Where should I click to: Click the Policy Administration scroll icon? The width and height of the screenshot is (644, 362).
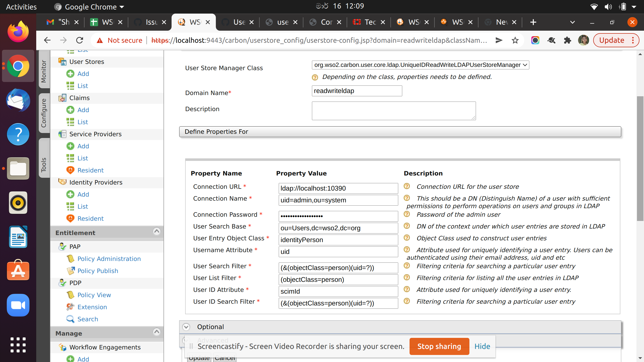tap(70, 259)
